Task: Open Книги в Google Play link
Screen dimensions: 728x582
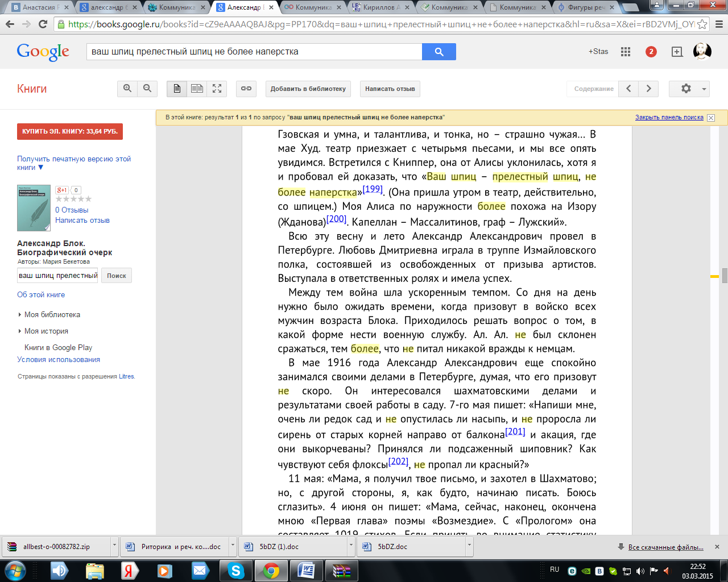Action: pyautogui.click(x=58, y=347)
